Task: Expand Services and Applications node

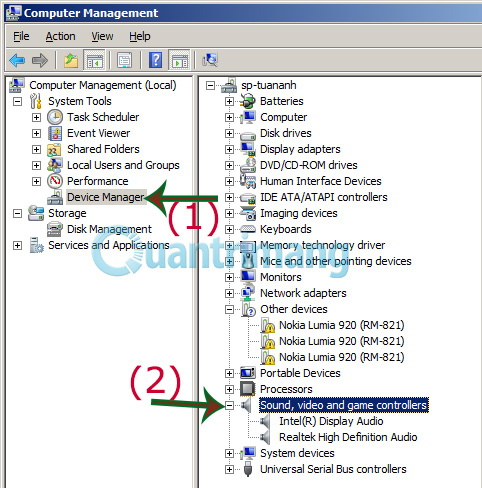Action: (x=17, y=246)
